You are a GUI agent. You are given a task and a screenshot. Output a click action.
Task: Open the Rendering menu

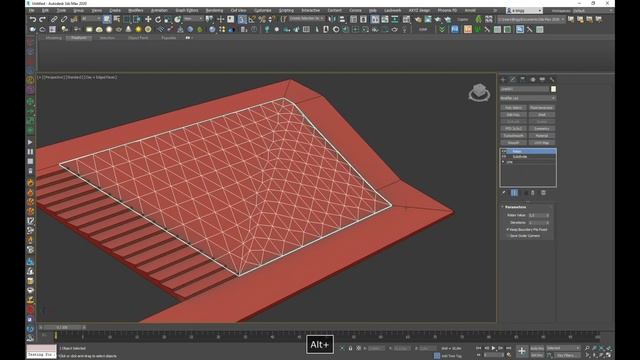pyautogui.click(x=214, y=10)
